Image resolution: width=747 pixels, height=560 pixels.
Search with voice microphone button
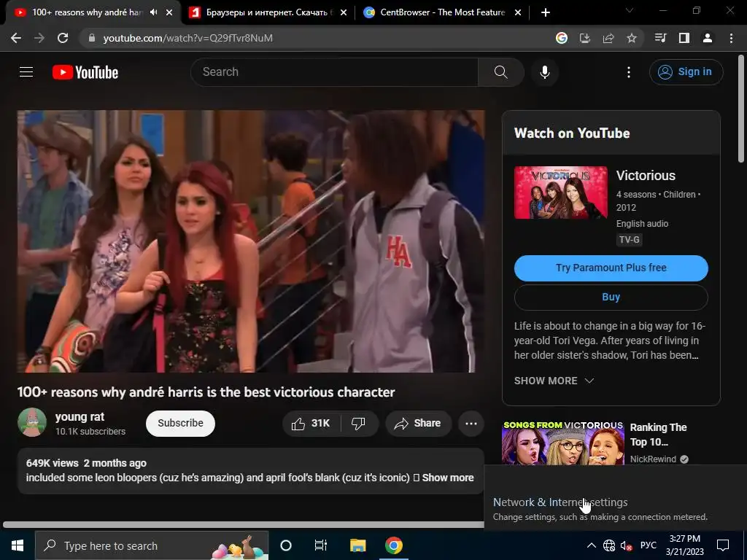click(545, 72)
